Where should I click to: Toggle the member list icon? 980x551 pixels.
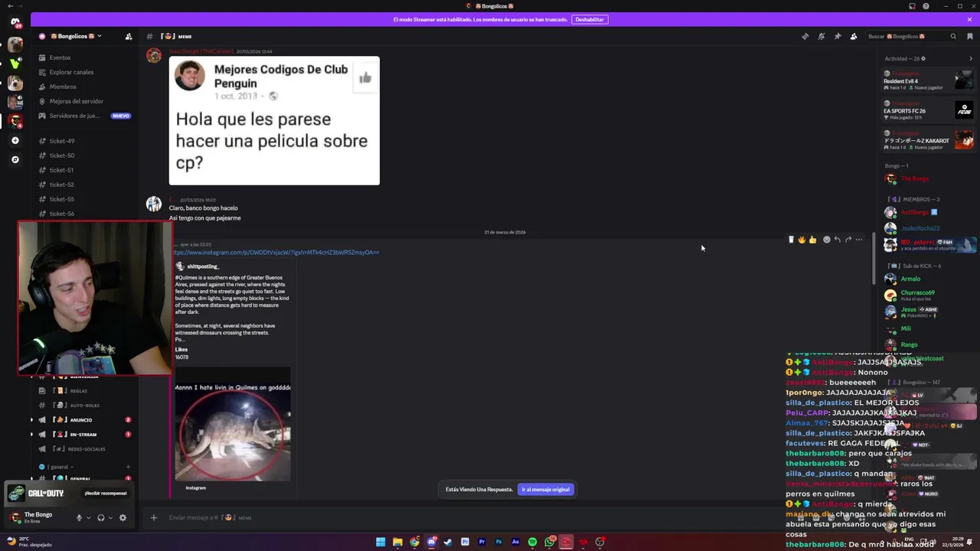click(854, 36)
